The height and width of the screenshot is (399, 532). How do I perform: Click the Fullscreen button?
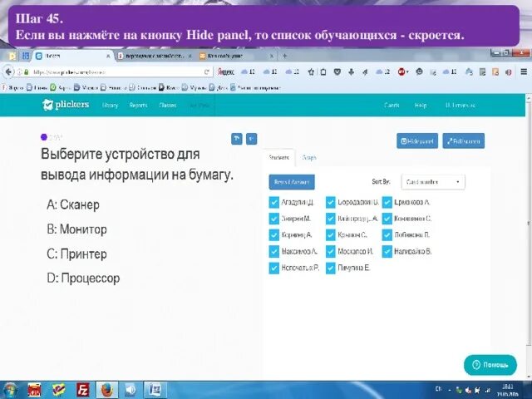click(464, 140)
